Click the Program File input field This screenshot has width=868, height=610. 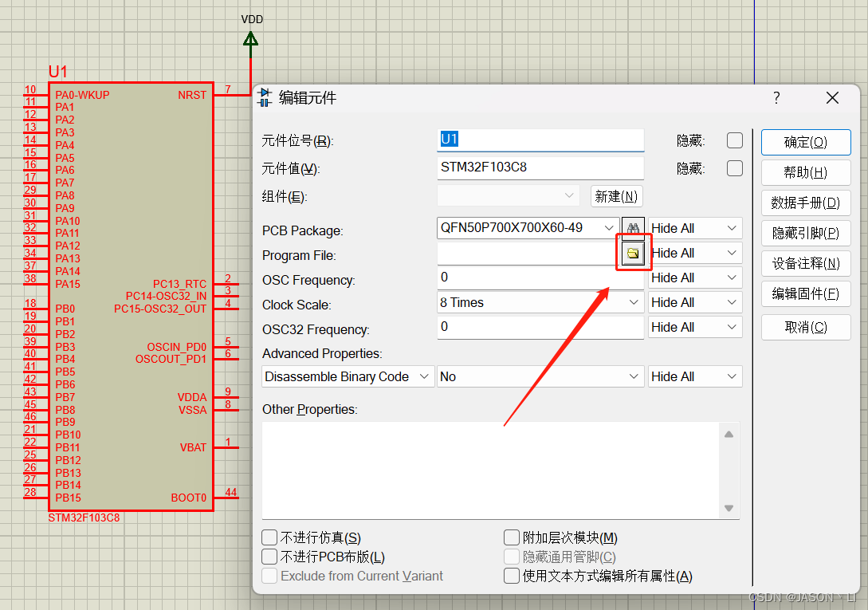click(529, 254)
